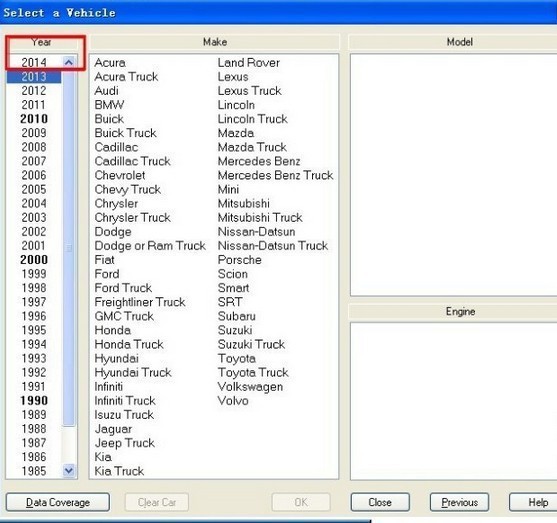Choose year 1985

tap(34, 471)
